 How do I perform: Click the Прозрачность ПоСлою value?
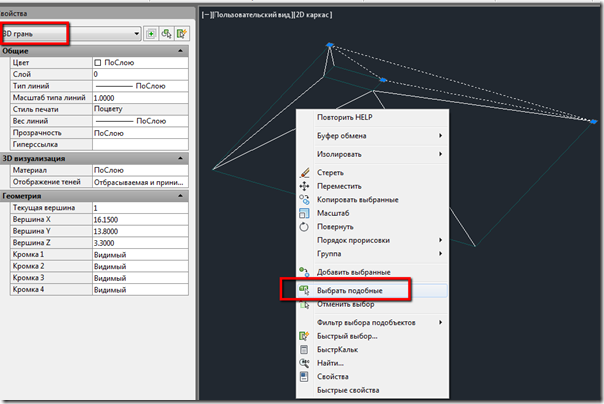140,133
